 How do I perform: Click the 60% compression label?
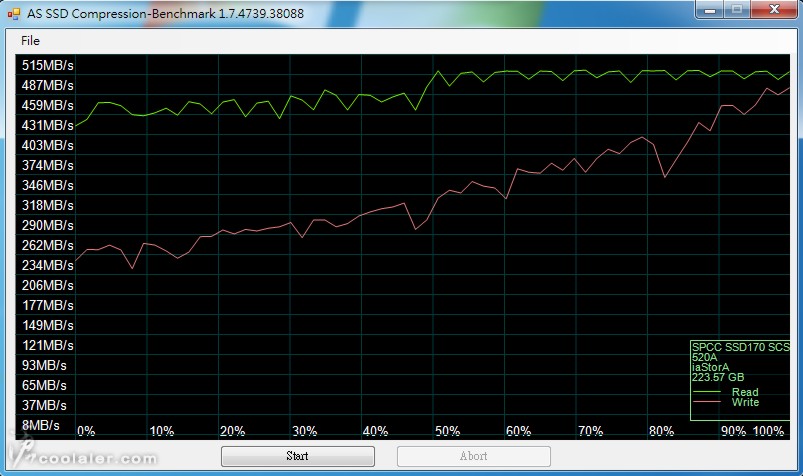518,431
